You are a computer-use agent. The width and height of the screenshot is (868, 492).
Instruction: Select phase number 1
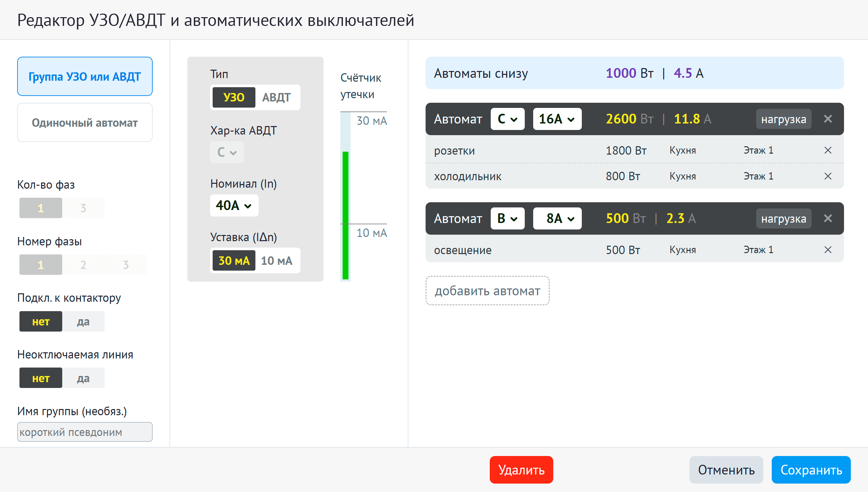pyautogui.click(x=41, y=264)
